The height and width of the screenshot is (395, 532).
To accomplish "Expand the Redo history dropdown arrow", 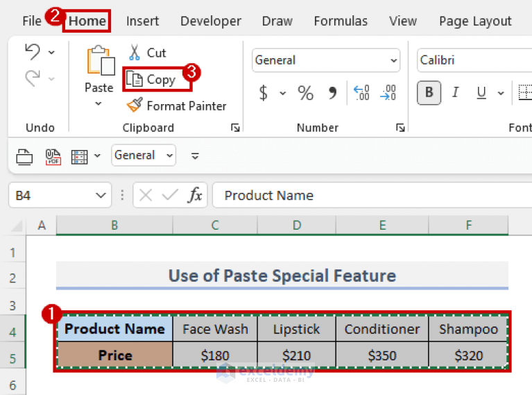I will (51, 79).
